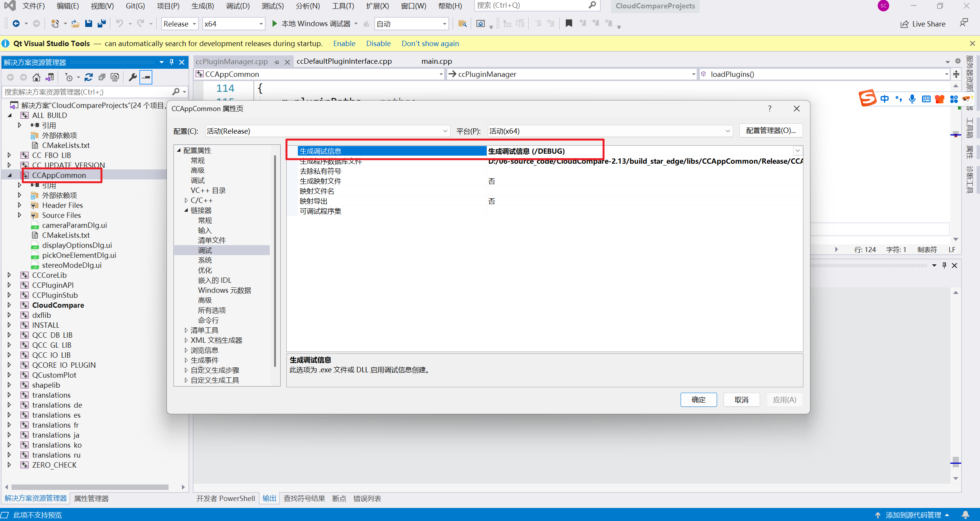The image size is (980, 521).
Task: Click the Undo arrow icon
Action: (x=120, y=23)
